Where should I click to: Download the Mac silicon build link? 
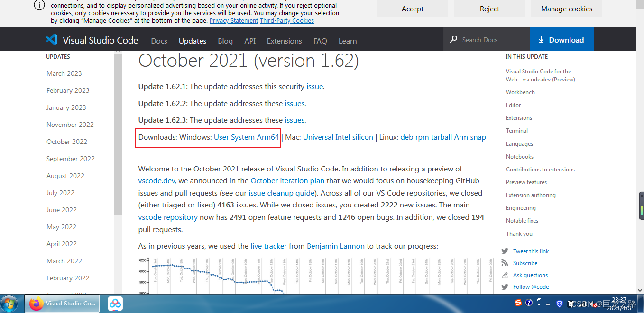(x=362, y=137)
